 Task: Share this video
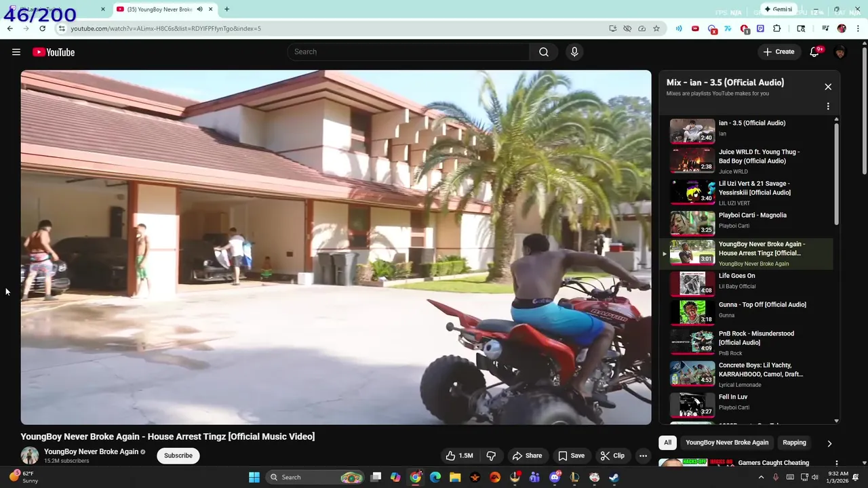click(527, 455)
